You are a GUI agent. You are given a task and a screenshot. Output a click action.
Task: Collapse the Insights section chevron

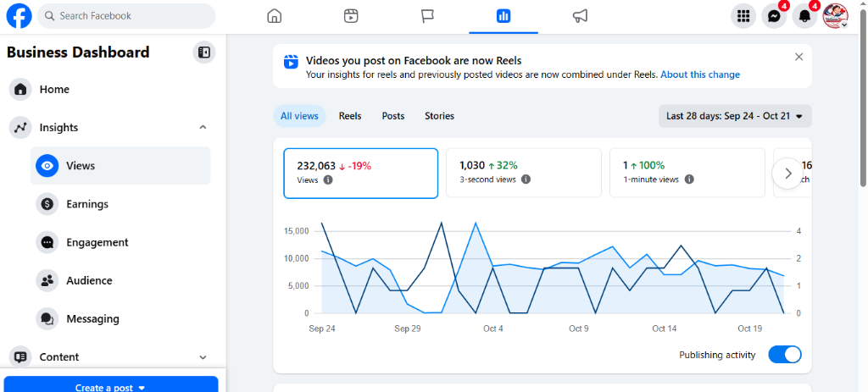(x=203, y=128)
